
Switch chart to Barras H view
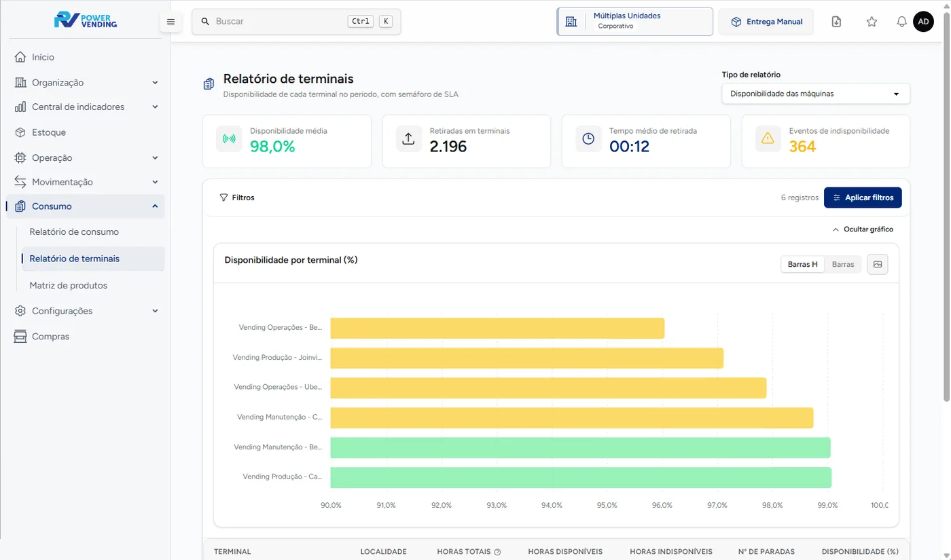802,264
